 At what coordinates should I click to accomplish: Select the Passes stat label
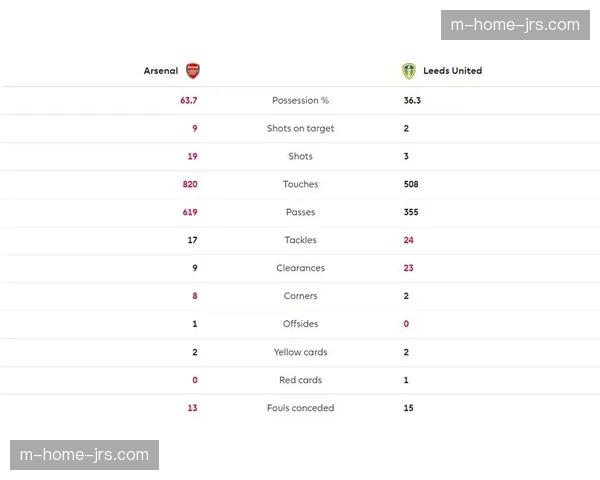pyautogui.click(x=300, y=213)
